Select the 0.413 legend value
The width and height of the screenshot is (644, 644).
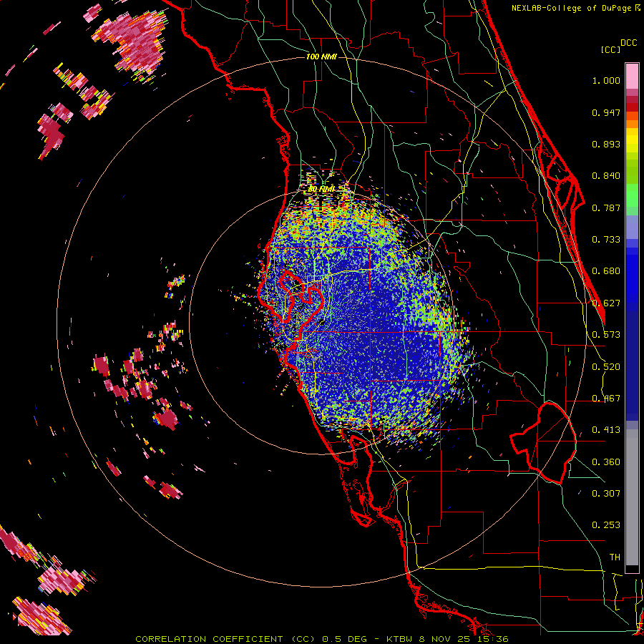tap(606, 430)
